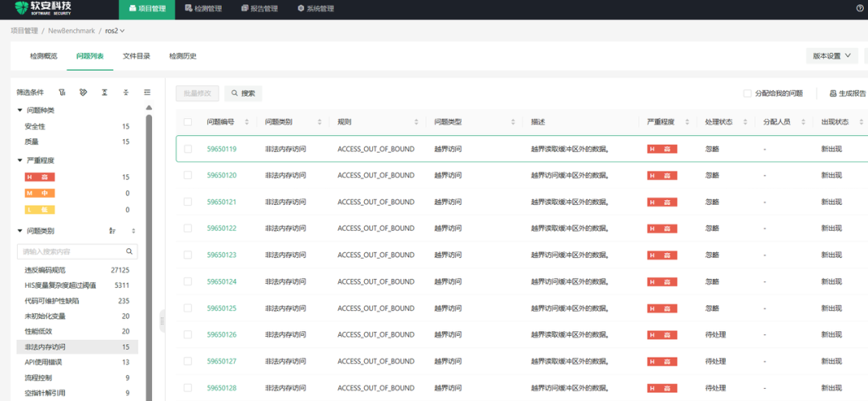This screenshot has width=868, height=401.
Task: Tick the select-all checkbox in table header
Action: [187, 122]
